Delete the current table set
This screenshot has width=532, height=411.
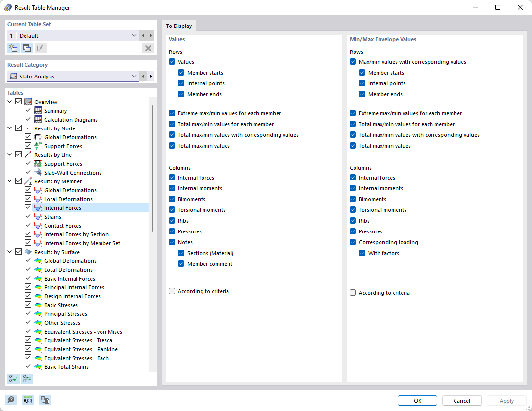(148, 48)
